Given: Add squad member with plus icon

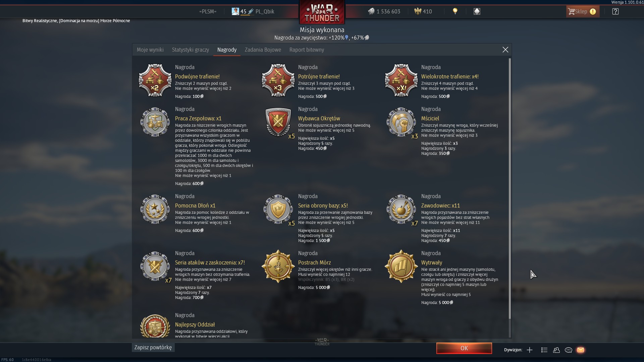Looking at the screenshot, I should point(530,350).
